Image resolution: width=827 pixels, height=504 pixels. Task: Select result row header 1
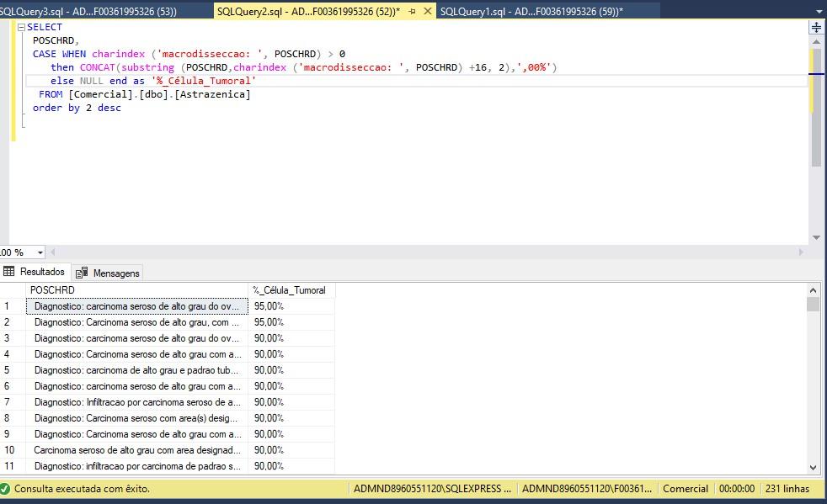13,306
